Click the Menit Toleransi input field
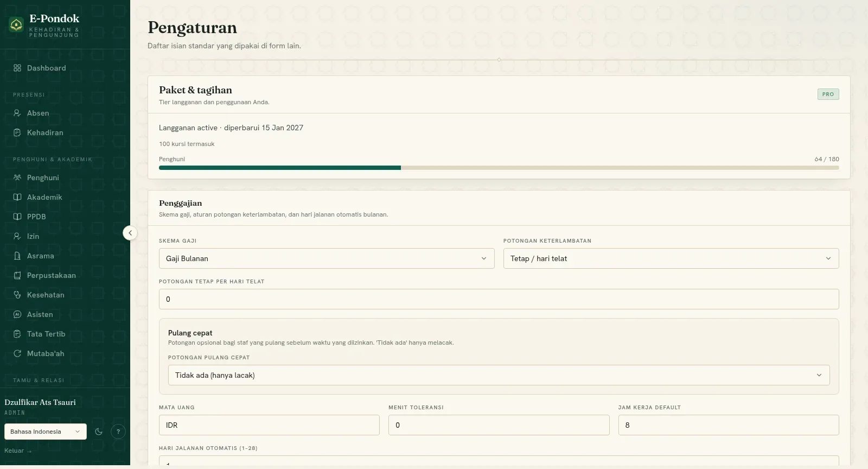Screen dimensions: 868x469 (x=499, y=425)
